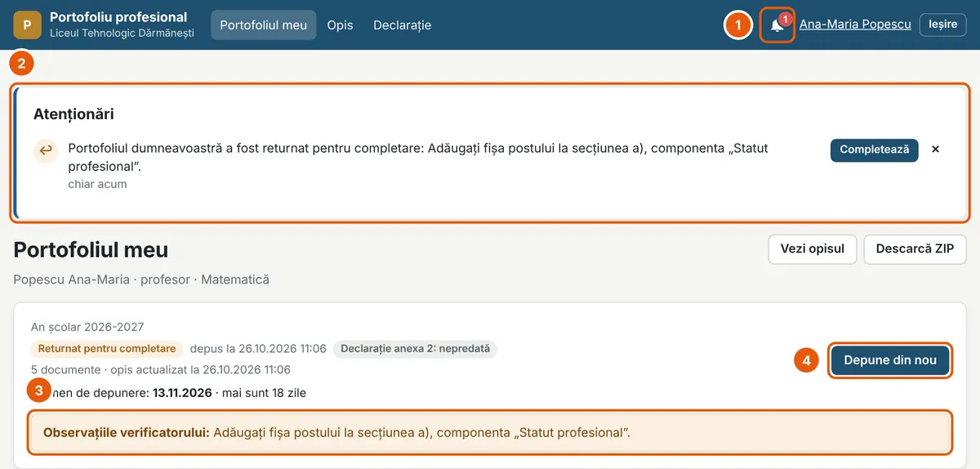This screenshot has height=469, width=980.
Task: Click "depus la 26.10.2026 11:06" text
Action: (x=258, y=349)
